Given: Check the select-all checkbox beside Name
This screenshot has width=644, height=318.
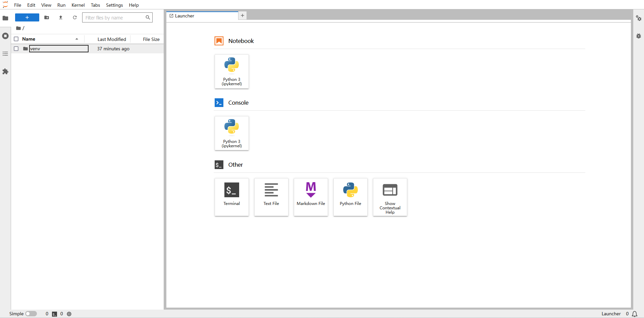Looking at the screenshot, I should 16,39.
